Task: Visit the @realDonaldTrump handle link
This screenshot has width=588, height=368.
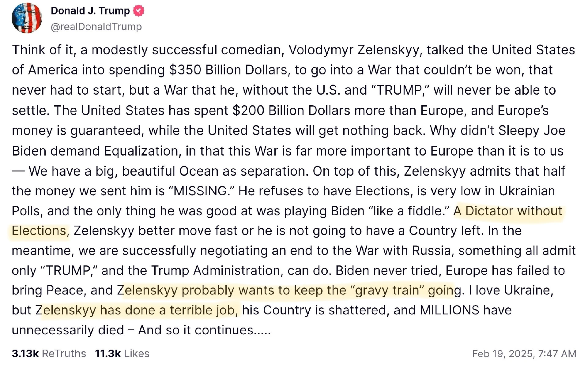Action: (96, 27)
